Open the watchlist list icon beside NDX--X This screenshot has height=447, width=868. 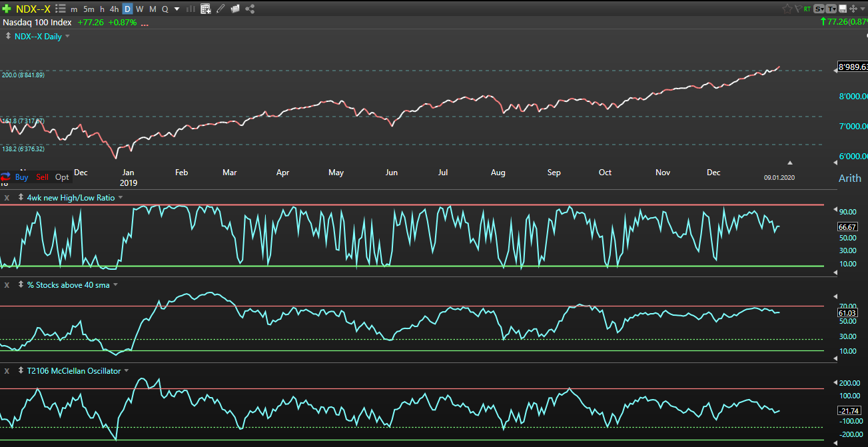click(x=60, y=9)
